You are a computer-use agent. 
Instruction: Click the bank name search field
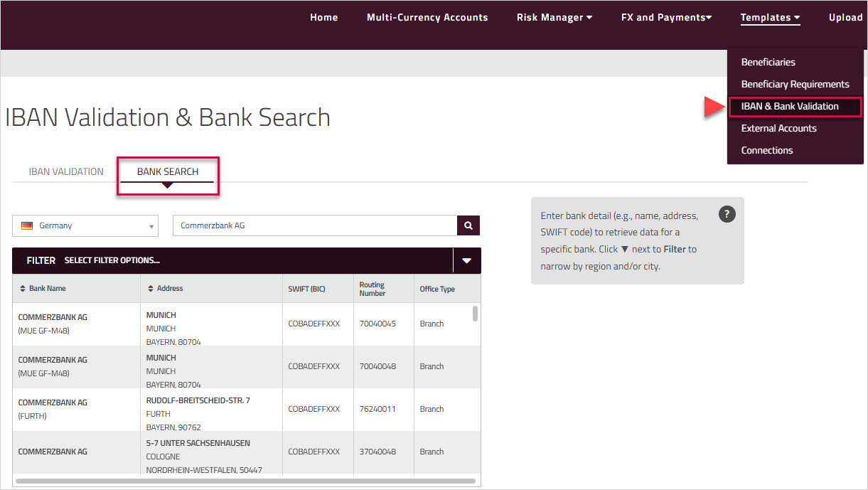point(315,225)
